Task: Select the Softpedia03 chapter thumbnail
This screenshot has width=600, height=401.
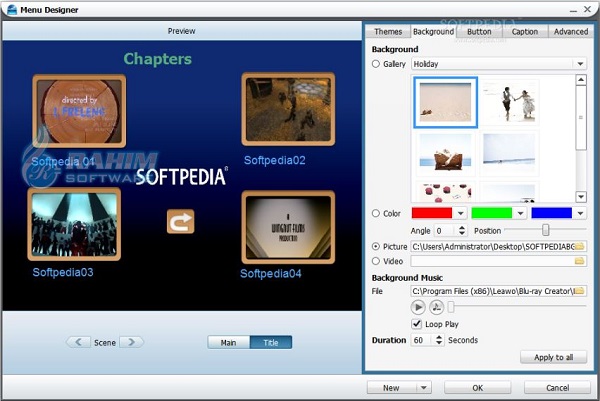Action: click(x=74, y=224)
